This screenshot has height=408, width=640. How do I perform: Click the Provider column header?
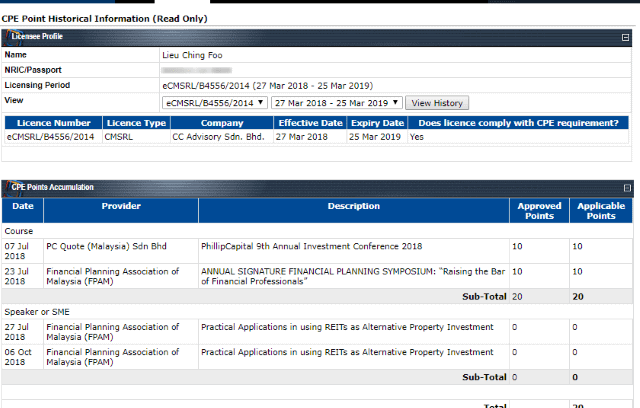pyautogui.click(x=121, y=211)
